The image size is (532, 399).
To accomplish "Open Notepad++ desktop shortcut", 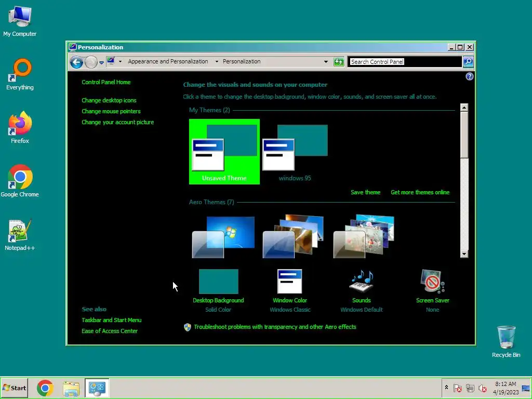I will [x=20, y=235].
